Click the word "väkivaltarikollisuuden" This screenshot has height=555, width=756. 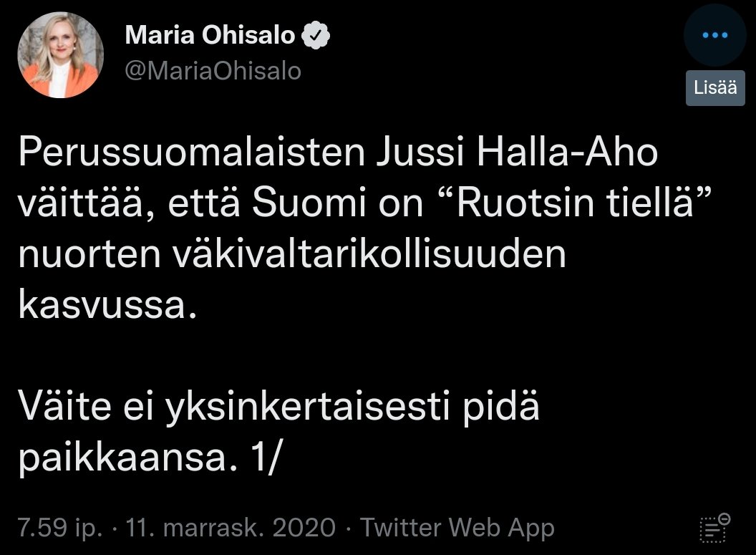coord(369,254)
